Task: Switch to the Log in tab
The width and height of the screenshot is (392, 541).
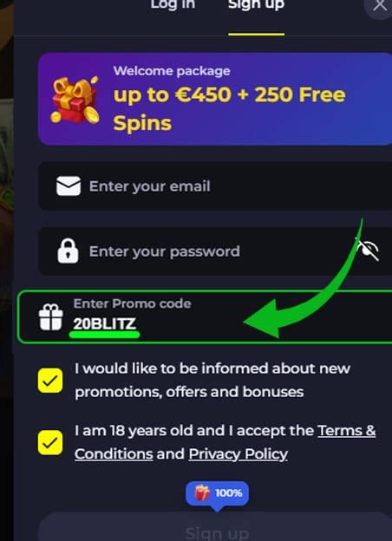Action: (x=173, y=5)
